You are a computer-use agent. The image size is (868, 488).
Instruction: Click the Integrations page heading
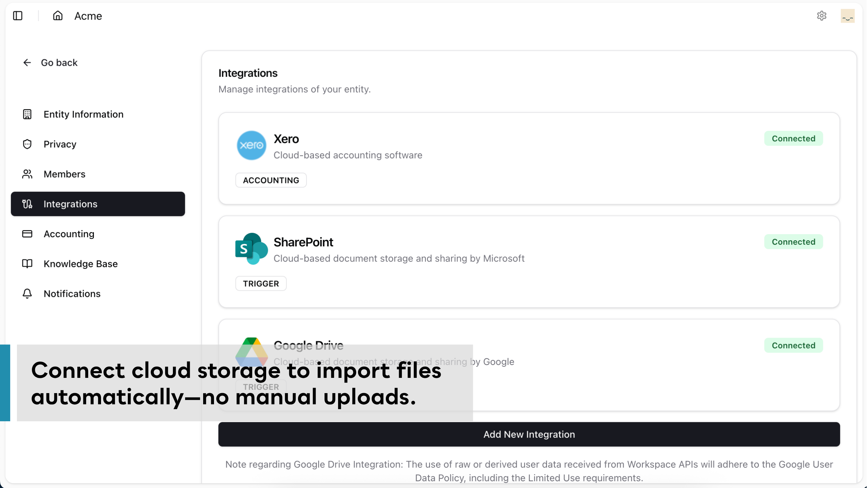(248, 73)
